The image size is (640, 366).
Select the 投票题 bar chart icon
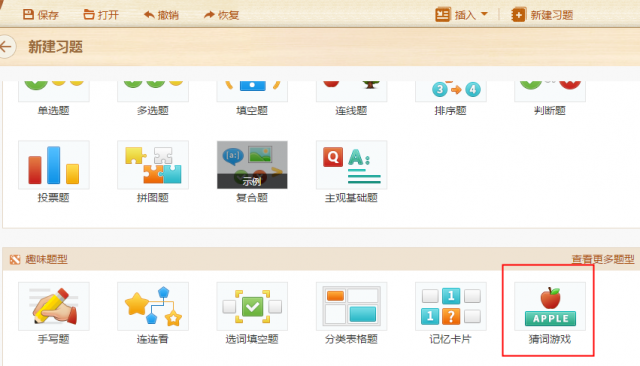coord(53,165)
